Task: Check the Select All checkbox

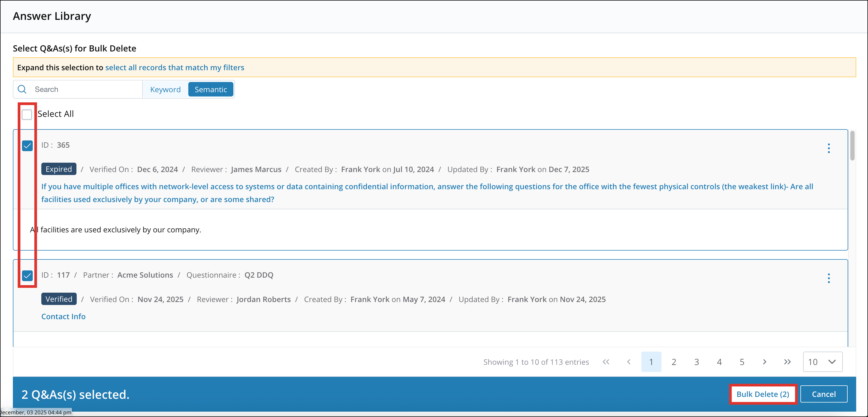Action: click(x=27, y=114)
